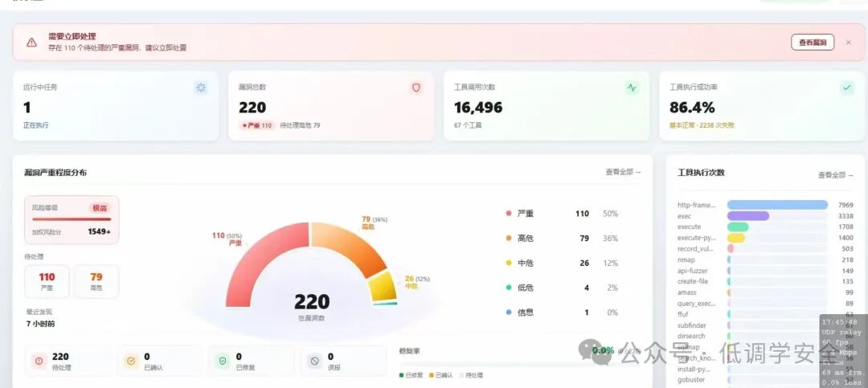The height and width of the screenshot is (388, 868).
Task: Select the ffuf tool label
Action: (682, 314)
